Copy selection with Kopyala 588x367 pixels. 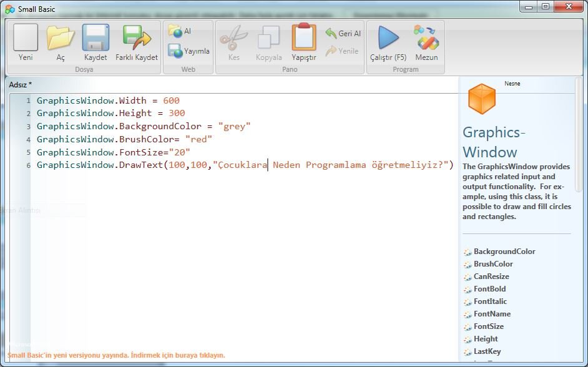tap(268, 42)
